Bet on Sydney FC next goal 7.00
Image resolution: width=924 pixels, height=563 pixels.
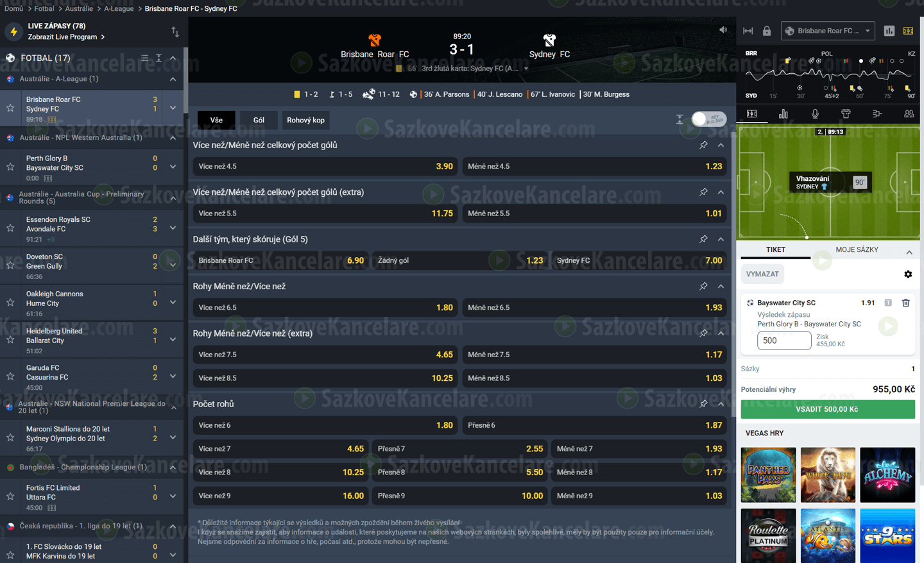point(639,260)
